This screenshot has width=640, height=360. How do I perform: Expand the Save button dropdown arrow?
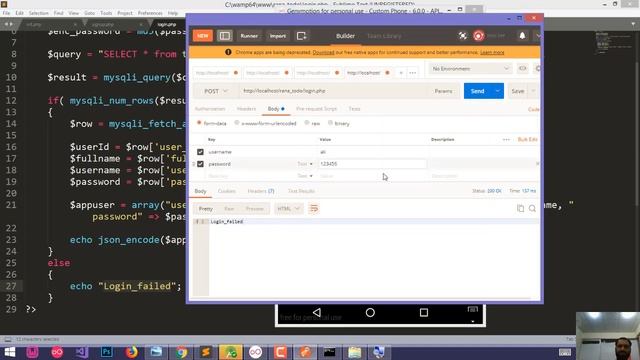click(x=533, y=91)
